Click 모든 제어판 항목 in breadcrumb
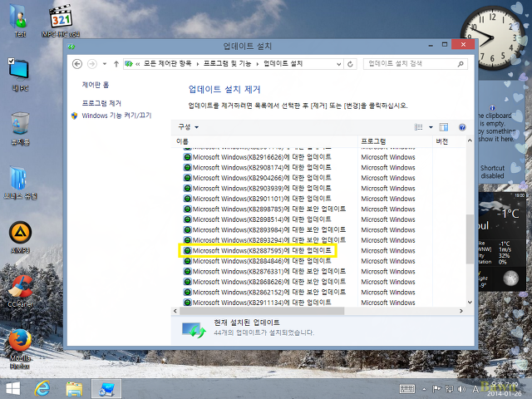 click(167, 63)
